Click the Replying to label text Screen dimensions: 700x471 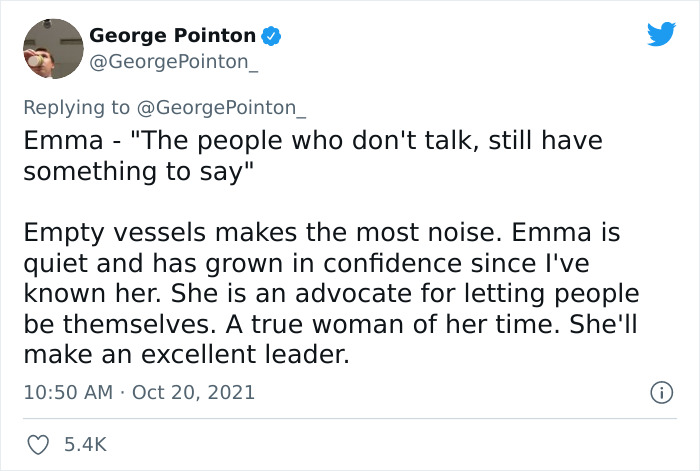(76, 108)
